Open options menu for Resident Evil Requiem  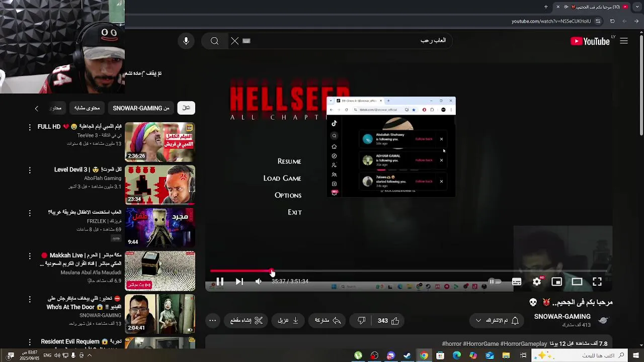point(30,342)
